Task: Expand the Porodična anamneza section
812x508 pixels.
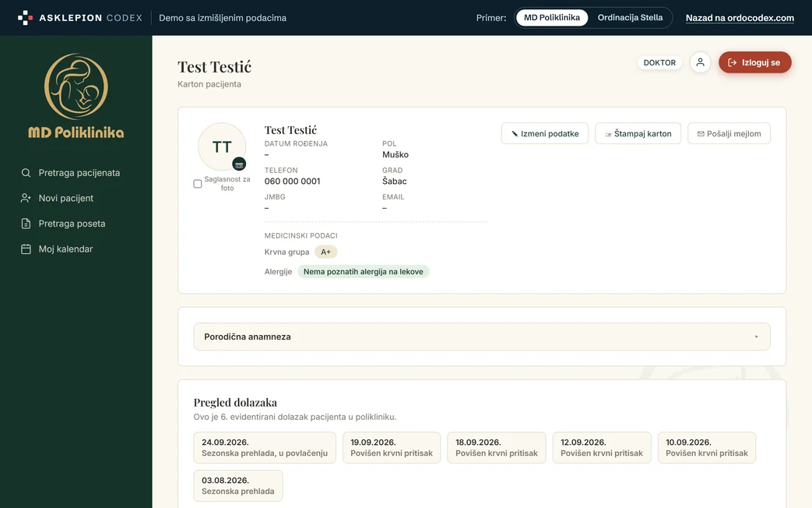Action: [x=482, y=337]
